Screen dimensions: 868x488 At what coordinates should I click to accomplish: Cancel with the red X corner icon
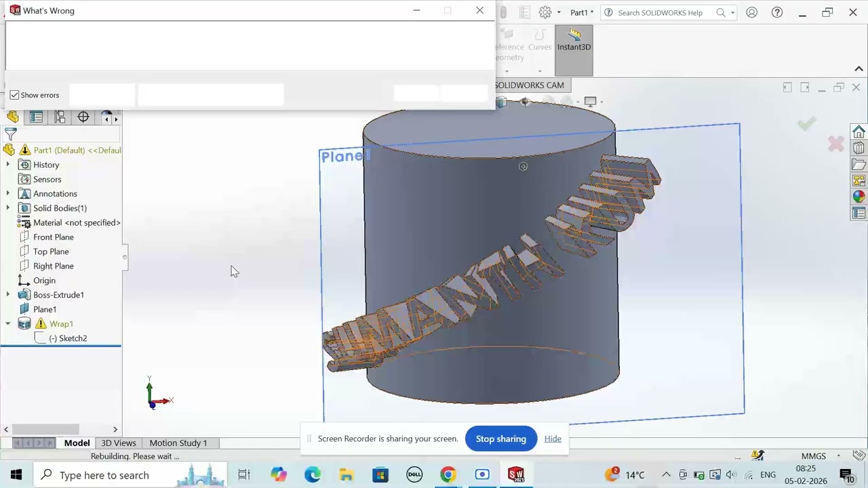[835, 144]
